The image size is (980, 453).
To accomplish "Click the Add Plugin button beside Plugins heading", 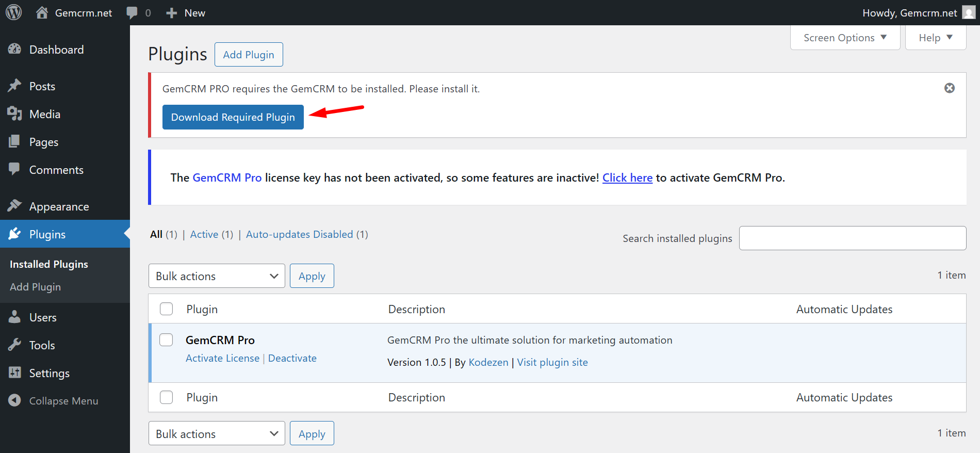I will click(x=249, y=54).
